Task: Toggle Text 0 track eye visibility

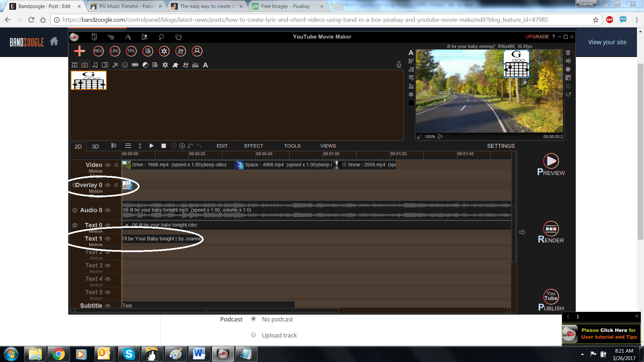Action: point(108,225)
